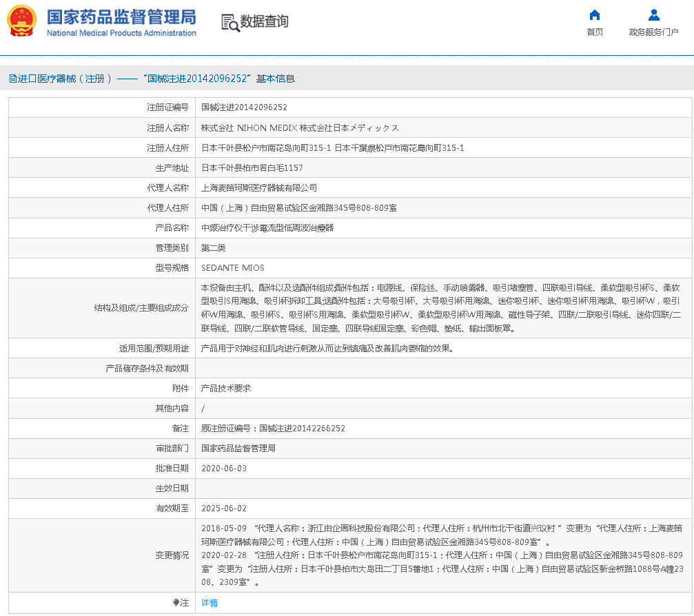Click the 批准日期 row label

pyautogui.click(x=172, y=468)
